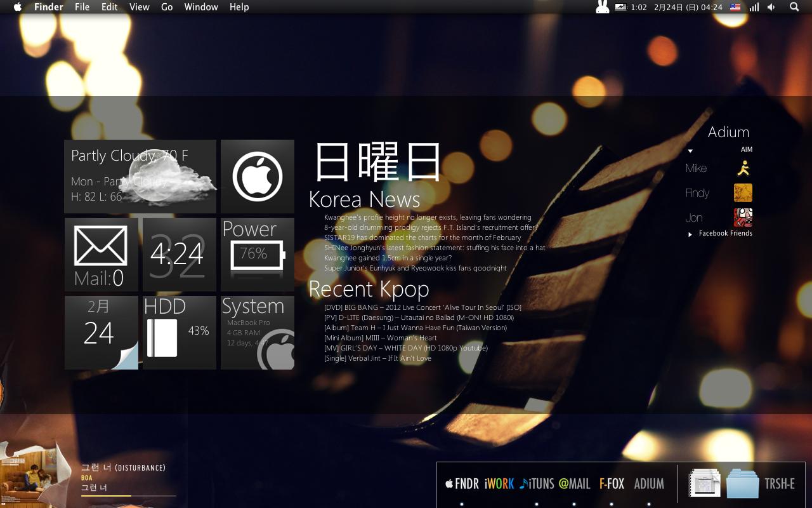Open SHINee Jonghyun's fashion statement link
This screenshot has height=508, width=812.
pyautogui.click(x=435, y=248)
